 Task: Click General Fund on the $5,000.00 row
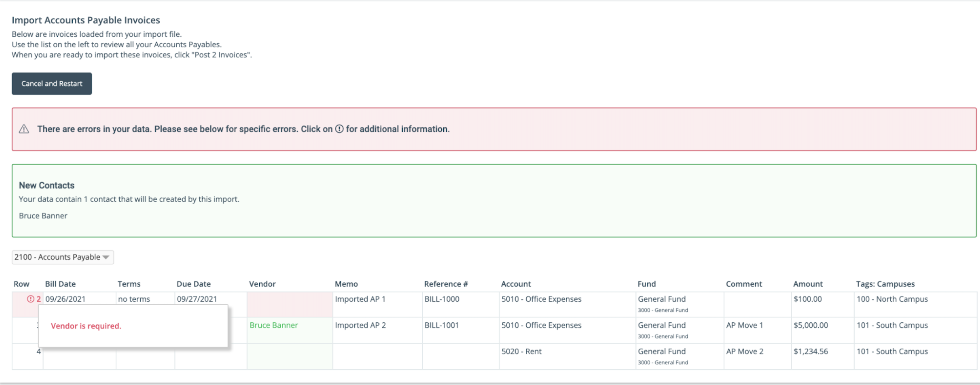(x=662, y=325)
